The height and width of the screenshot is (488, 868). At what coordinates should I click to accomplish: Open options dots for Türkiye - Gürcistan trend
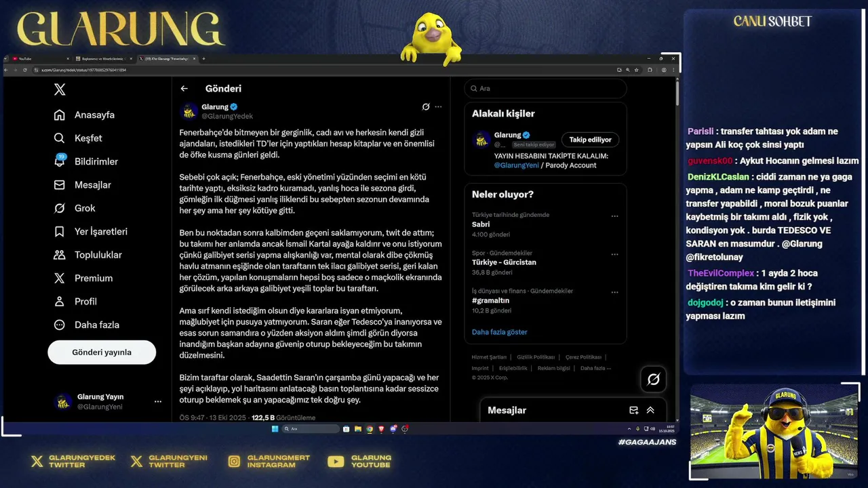[x=614, y=254]
